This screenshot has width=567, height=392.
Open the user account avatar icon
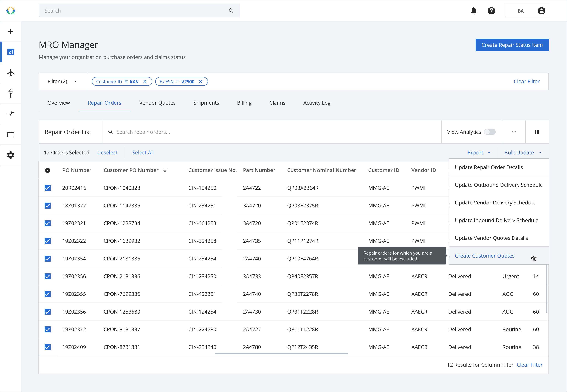pyautogui.click(x=541, y=11)
